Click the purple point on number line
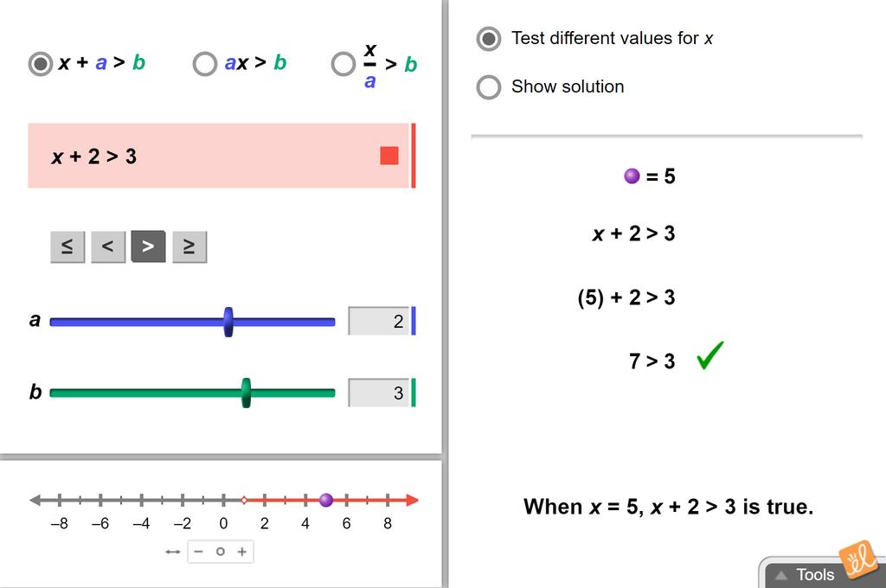886x588 pixels. 326,500
